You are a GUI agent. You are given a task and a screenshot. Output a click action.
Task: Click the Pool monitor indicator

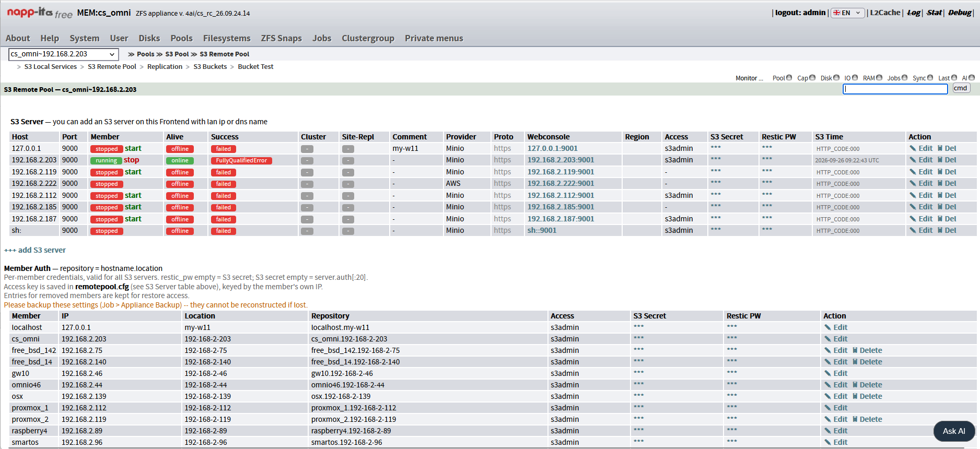pyautogui.click(x=789, y=78)
